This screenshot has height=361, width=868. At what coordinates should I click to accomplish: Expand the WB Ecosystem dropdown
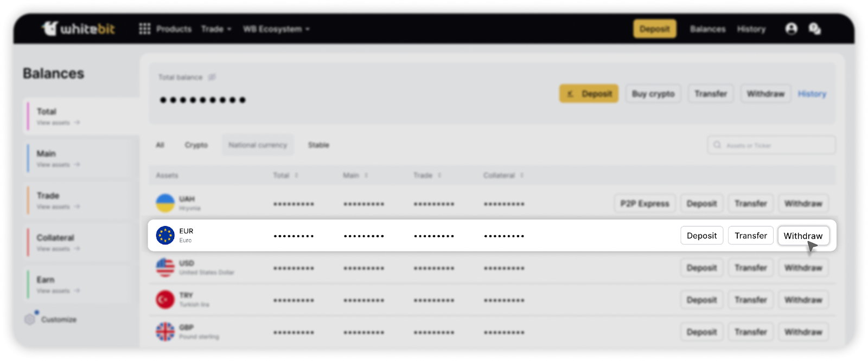(276, 29)
